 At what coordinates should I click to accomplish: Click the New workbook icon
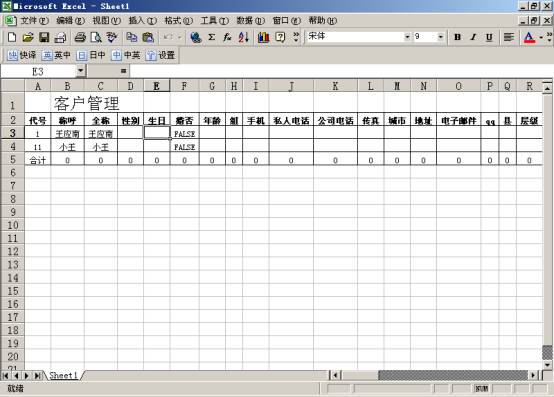point(12,37)
